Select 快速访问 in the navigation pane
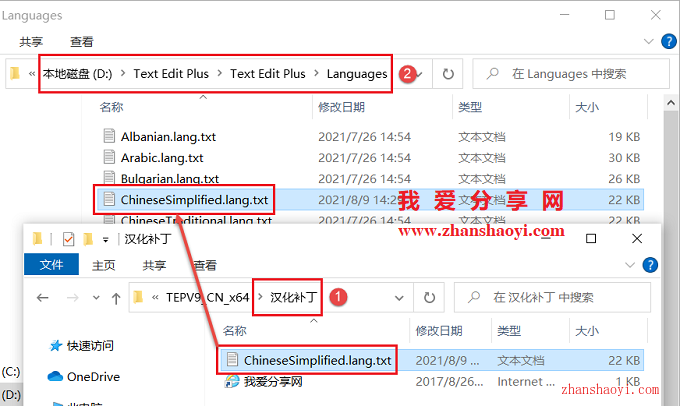Image resolution: width=680 pixels, height=406 pixels. pyautogui.click(x=90, y=346)
